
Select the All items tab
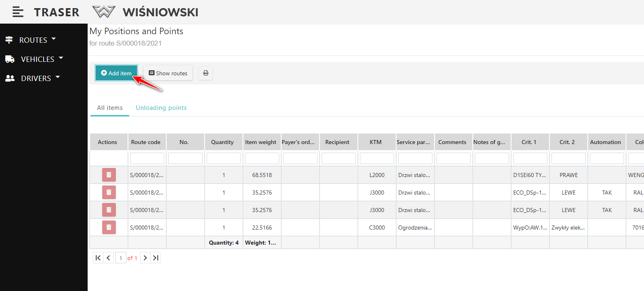point(110,108)
